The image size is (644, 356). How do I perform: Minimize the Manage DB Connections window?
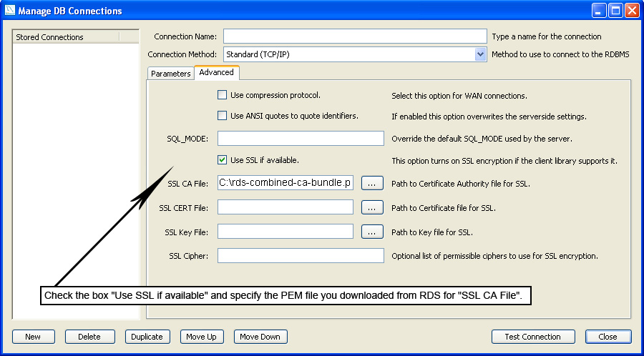pos(599,11)
